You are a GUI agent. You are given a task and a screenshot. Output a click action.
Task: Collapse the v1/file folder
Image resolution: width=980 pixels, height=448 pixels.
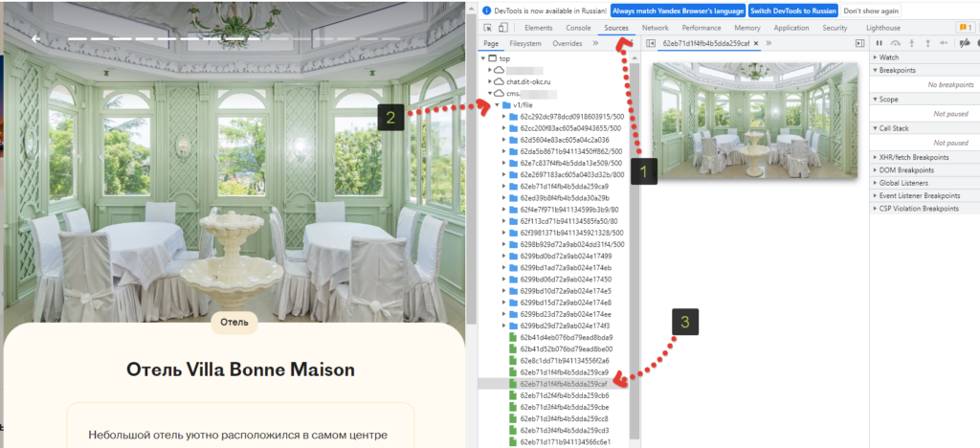pos(497,105)
